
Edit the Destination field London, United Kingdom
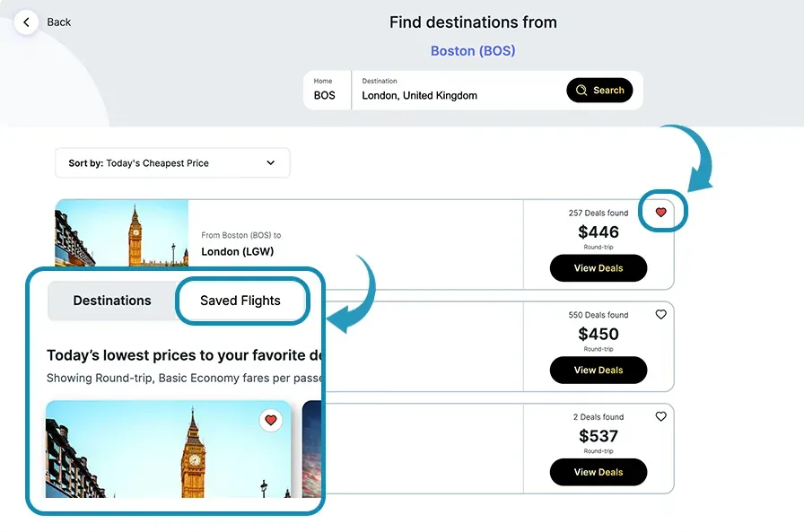[x=449, y=95]
